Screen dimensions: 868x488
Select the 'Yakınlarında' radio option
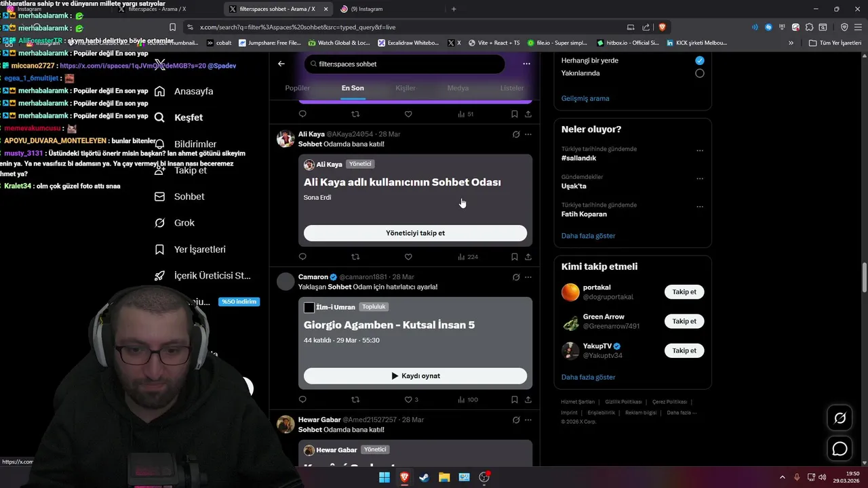[700, 73]
